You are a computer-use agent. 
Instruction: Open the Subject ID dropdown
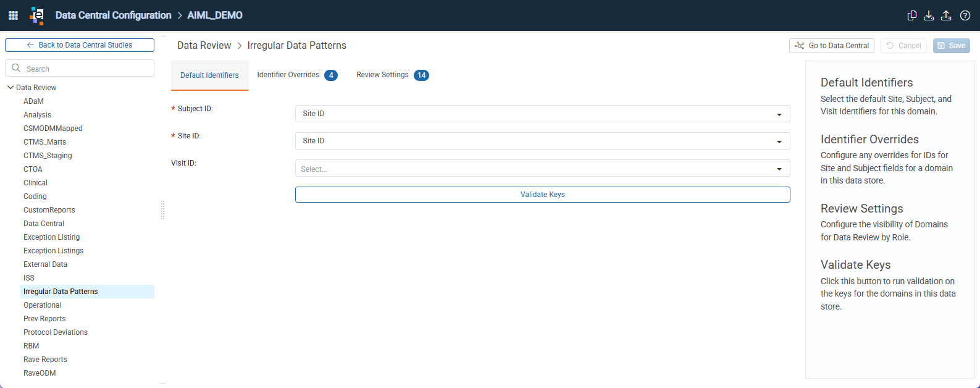[542, 114]
